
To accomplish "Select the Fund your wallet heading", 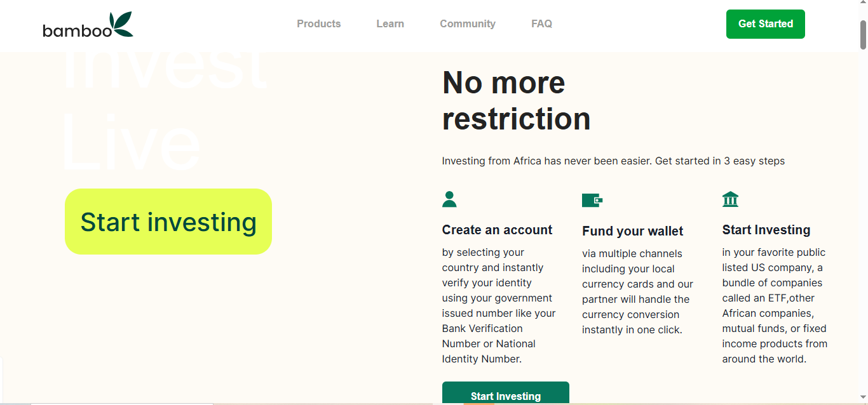I will pos(633,231).
